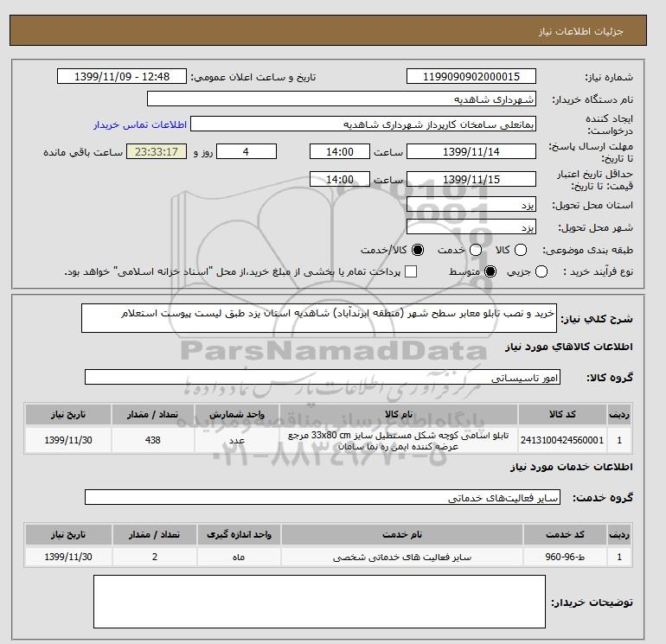Click the goods code cell 2413100424560001
Image resolution: width=666 pixels, height=644 pixels.
click(562, 440)
